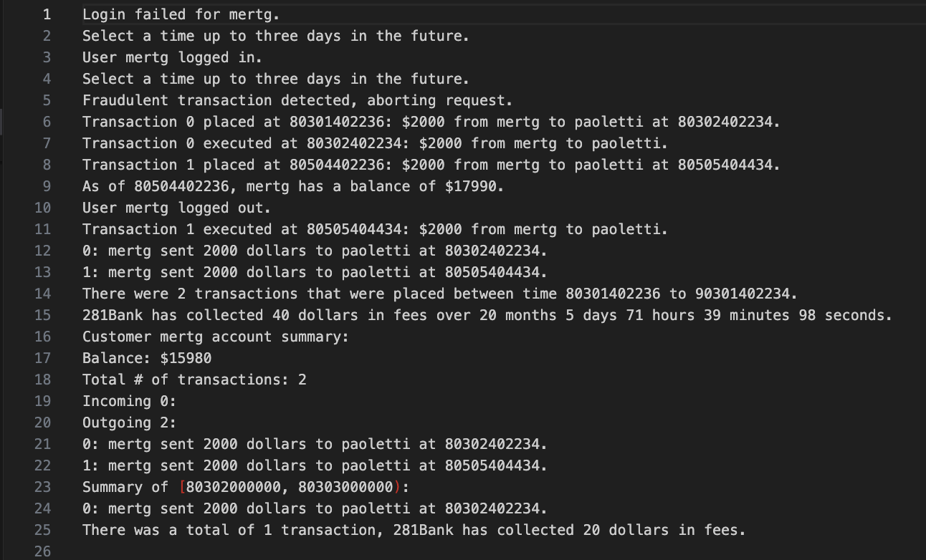Image resolution: width=926 pixels, height=560 pixels.
Task: Click the red closing parenthesis on line 23
Action: tap(397, 487)
